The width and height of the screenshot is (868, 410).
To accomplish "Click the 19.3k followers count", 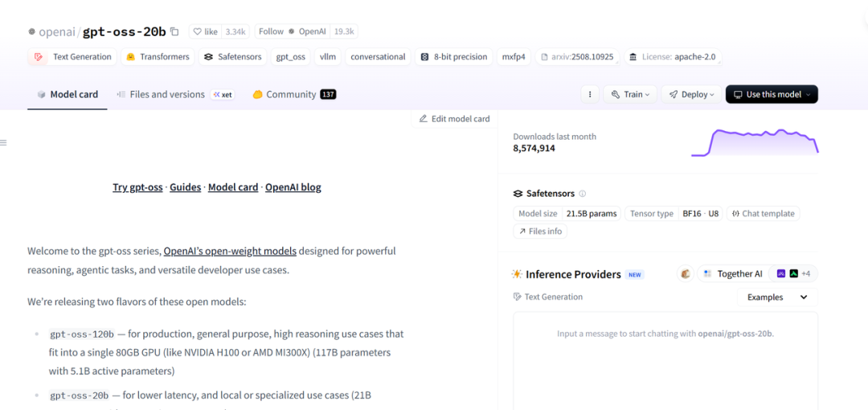I will pos(344,31).
